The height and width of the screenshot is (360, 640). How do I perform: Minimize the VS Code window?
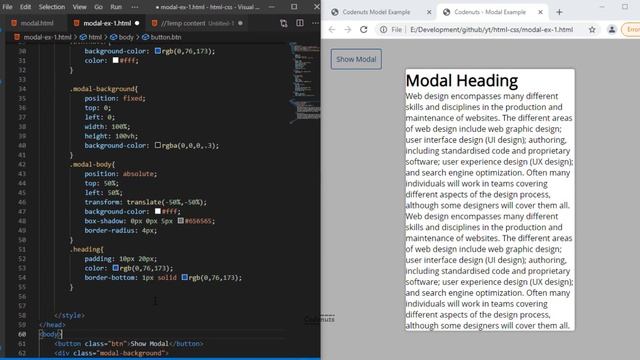point(271,7)
